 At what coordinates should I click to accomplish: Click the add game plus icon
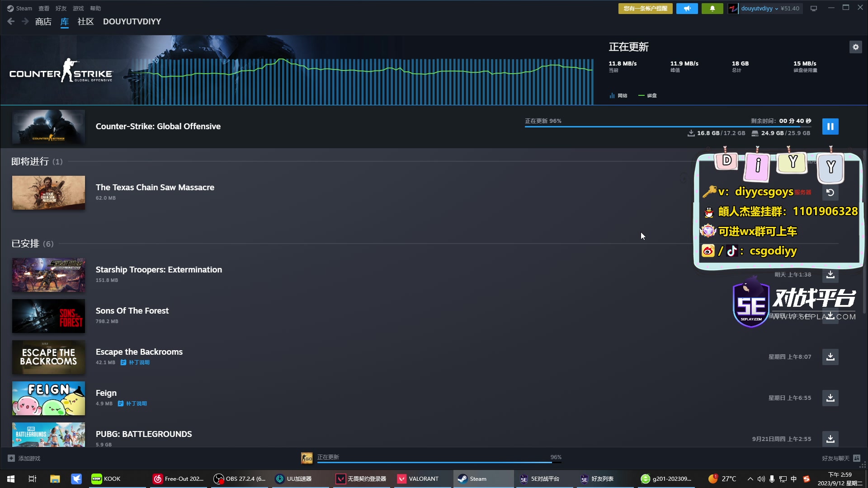point(11,458)
